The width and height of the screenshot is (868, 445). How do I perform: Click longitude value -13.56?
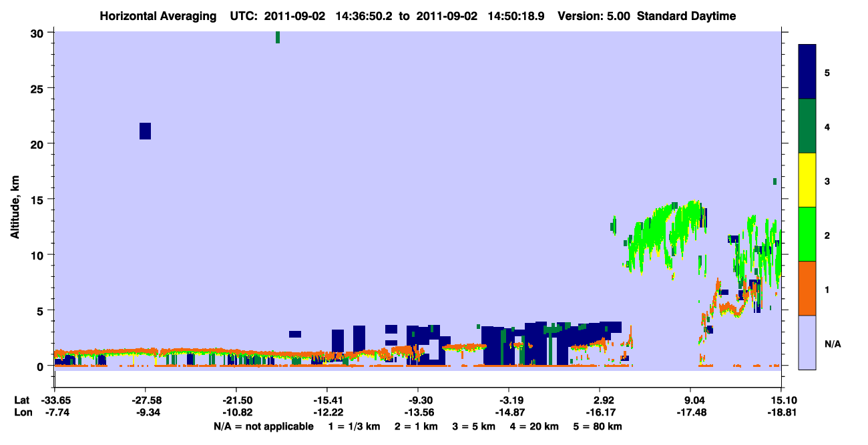pos(418,412)
